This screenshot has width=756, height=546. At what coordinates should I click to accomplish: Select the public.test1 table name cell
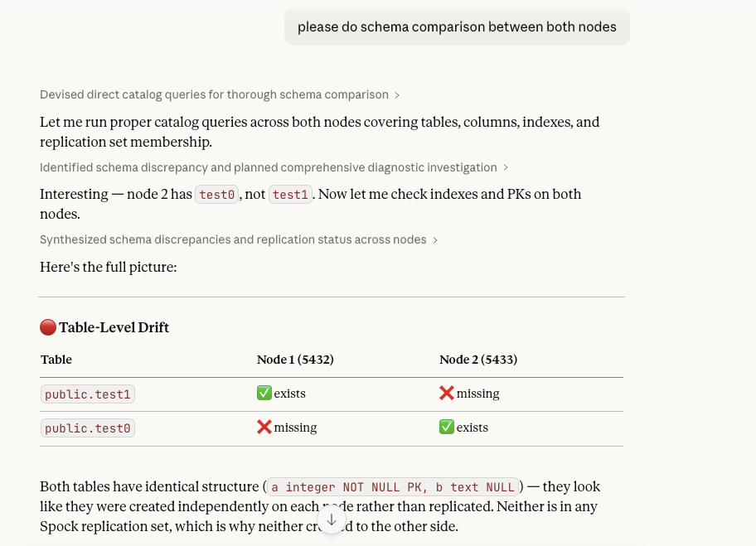pos(88,394)
